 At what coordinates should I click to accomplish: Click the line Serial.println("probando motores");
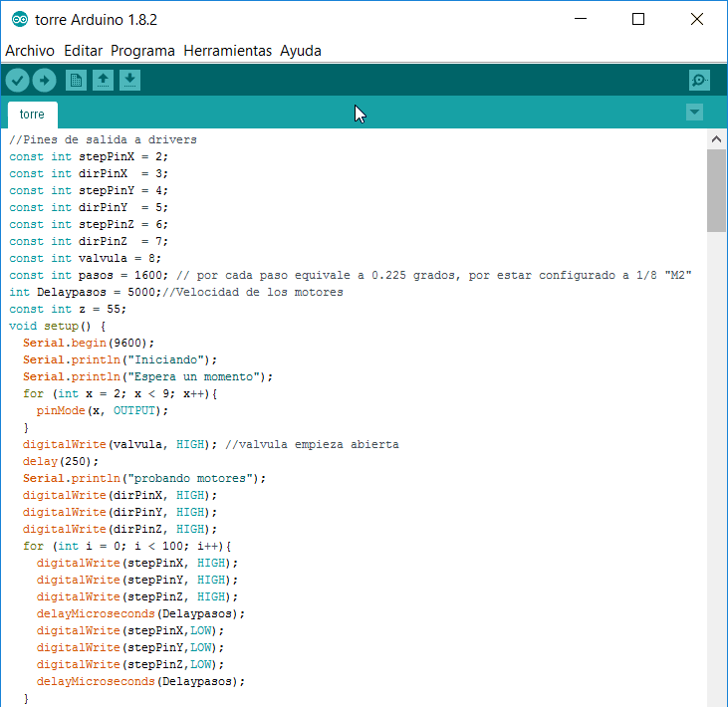coord(144,478)
